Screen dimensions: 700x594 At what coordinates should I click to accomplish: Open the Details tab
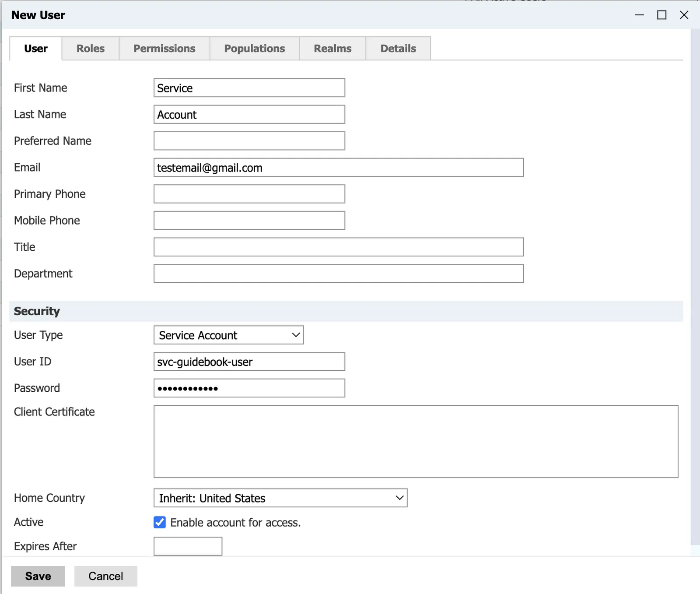(x=398, y=49)
